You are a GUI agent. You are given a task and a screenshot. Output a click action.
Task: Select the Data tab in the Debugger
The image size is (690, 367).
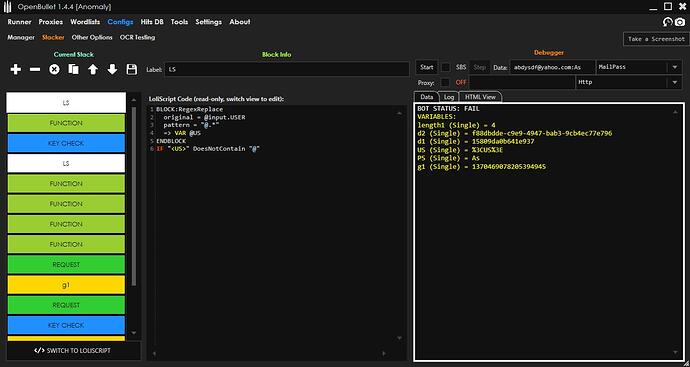(x=426, y=97)
